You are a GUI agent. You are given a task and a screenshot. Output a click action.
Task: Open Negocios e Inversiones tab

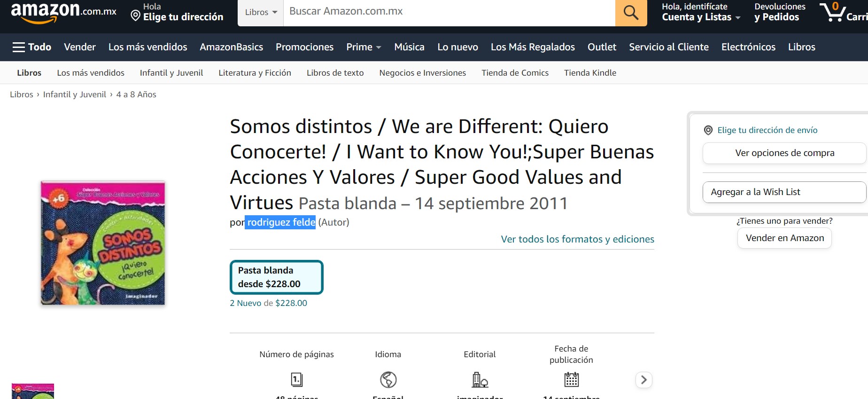(x=422, y=73)
